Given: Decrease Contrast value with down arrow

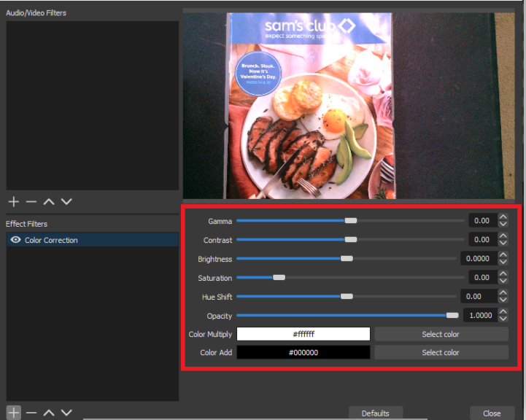Looking at the screenshot, I should tap(503, 243).
